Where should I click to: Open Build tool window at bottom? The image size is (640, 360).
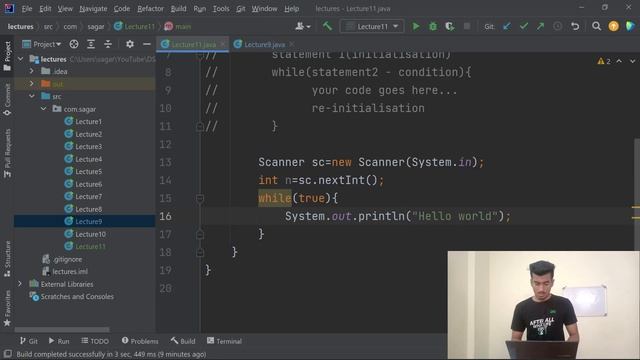pos(183,341)
